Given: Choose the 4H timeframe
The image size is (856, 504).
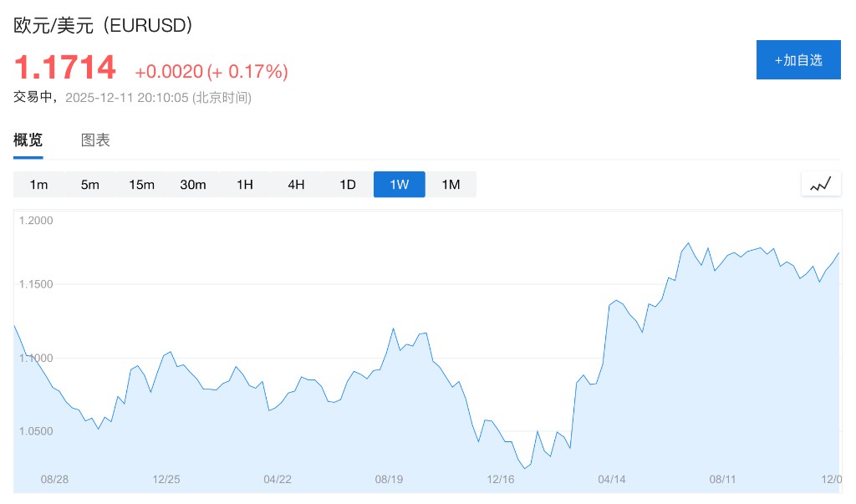Looking at the screenshot, I should click(x=296, y=185).
